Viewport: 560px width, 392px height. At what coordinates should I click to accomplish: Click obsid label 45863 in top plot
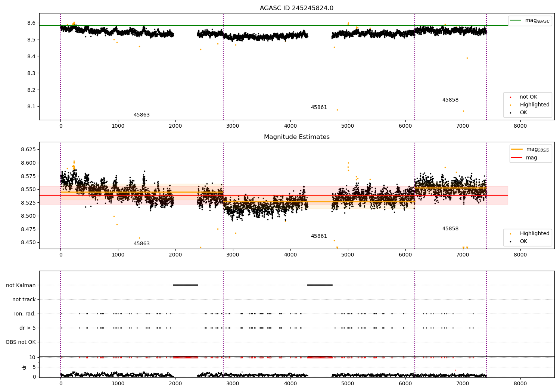pos(141,115)
